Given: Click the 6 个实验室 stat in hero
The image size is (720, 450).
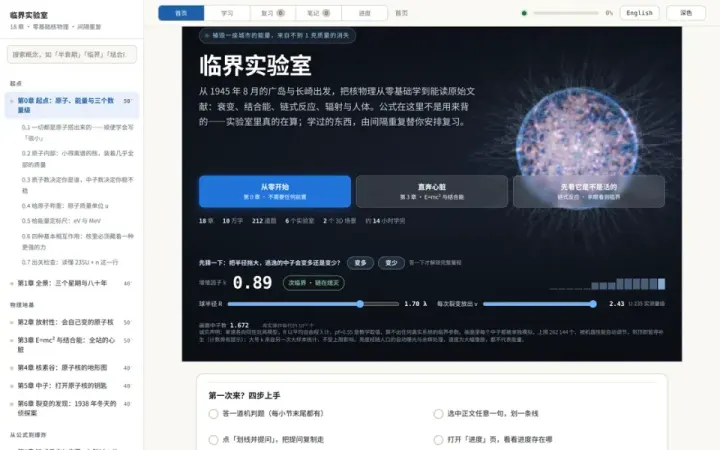Looking at the screenshot, I should [x=299, y=221].
